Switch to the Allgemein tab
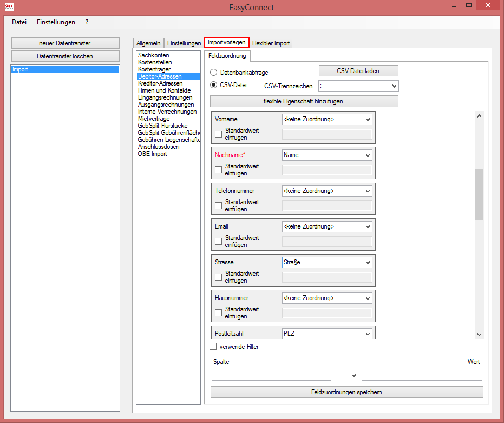 tap(148, 43)
